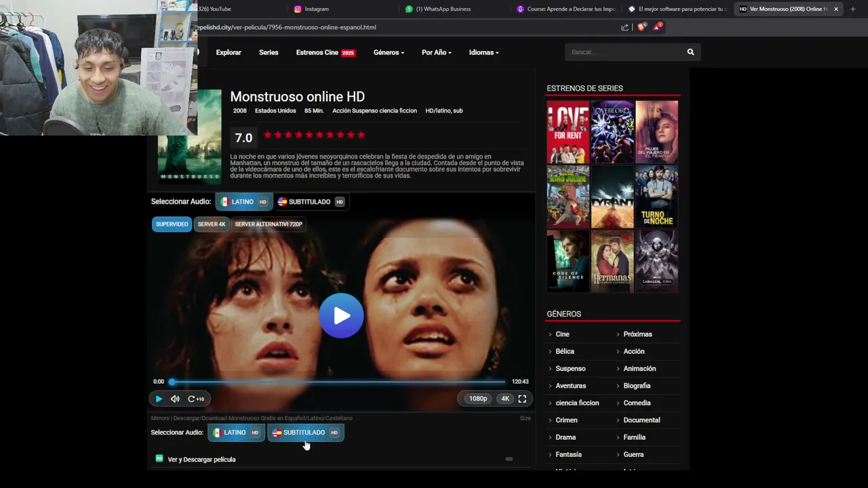Select SUBTITULADO audio above the player
Screen dimensions: 868x488
click(311, 201)
